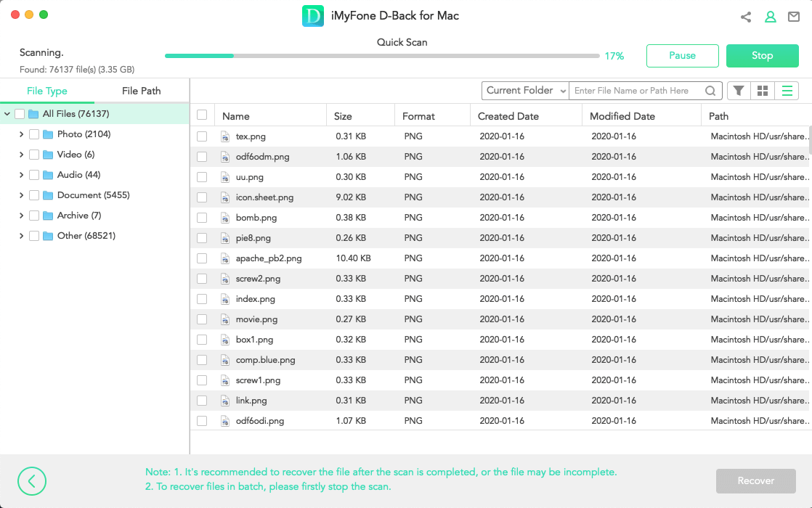
Task: Switch to the File Path tab
Action: tap(142, 91)
